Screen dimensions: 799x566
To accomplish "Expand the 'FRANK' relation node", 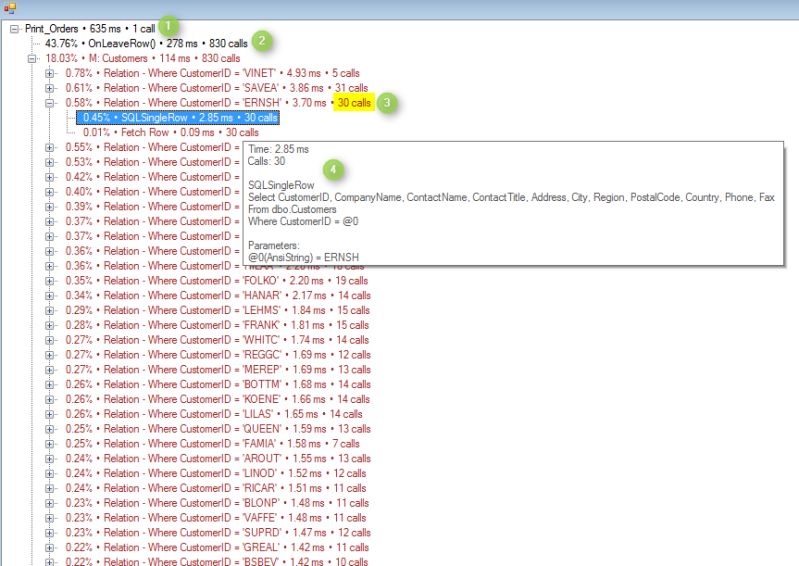I will pos(49,325).
